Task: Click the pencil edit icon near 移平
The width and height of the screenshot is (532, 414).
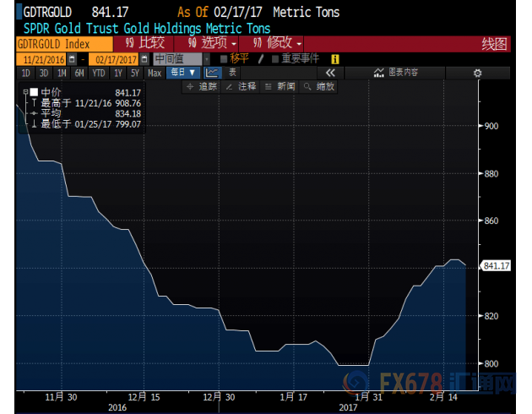Action: [261, 59]
